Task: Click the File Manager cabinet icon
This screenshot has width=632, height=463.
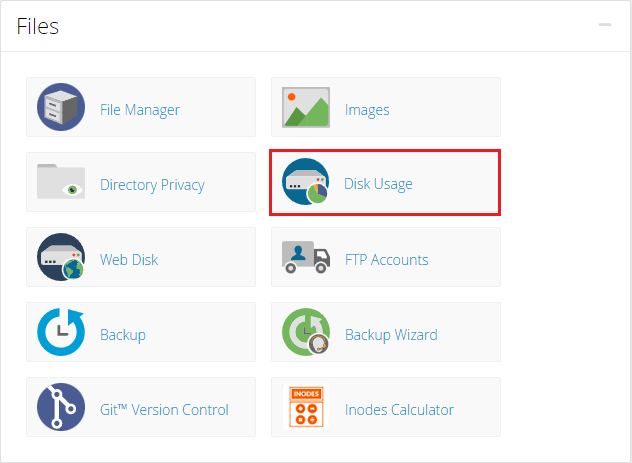Action: [x=61, y=108]
